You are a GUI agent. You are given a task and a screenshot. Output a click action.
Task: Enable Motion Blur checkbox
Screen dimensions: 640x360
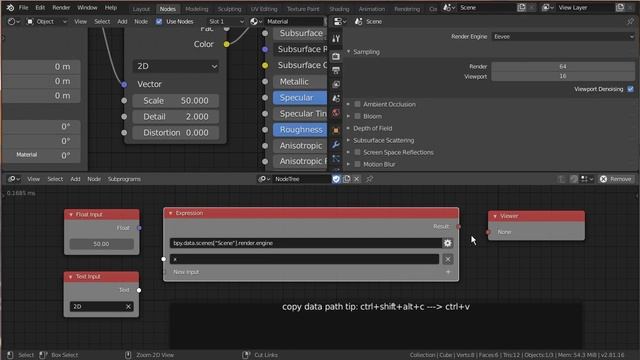point(358,164)
